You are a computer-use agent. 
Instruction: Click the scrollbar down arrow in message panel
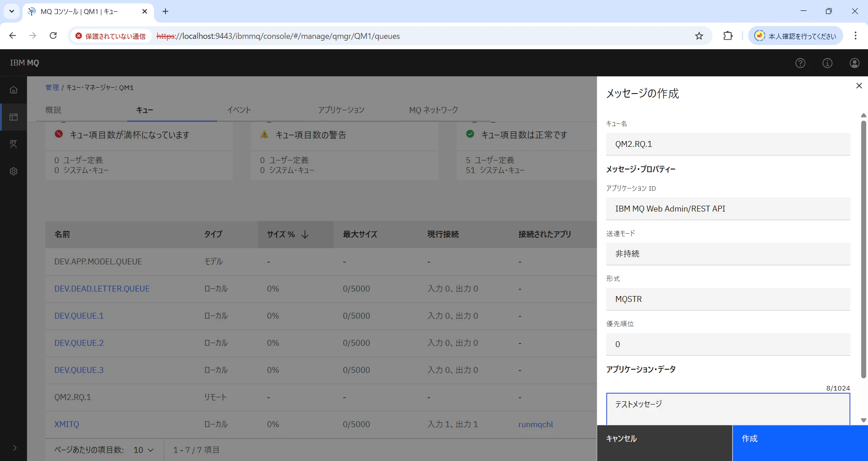click(863, 420)
